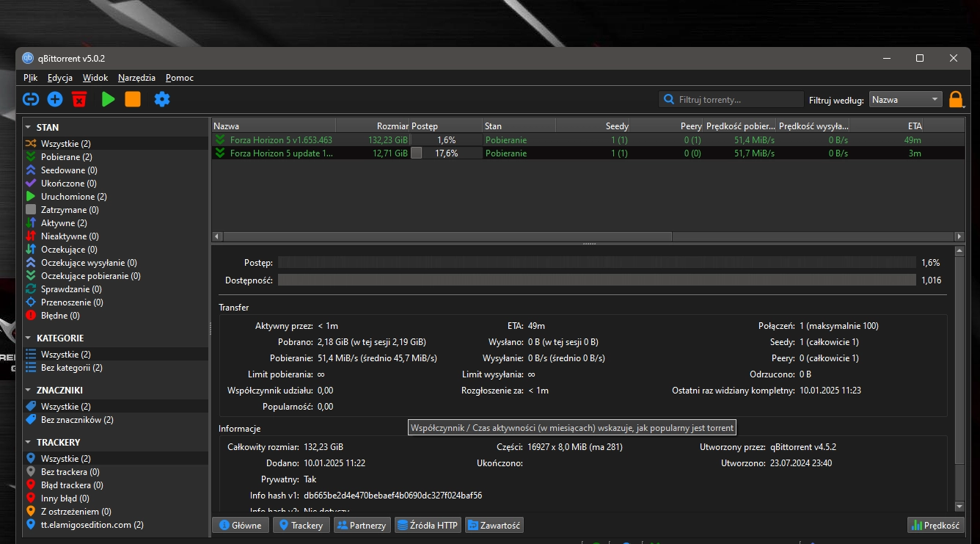
Task: Open the Filtruj według Nazwa dropdown
Action: click(906, 100)
